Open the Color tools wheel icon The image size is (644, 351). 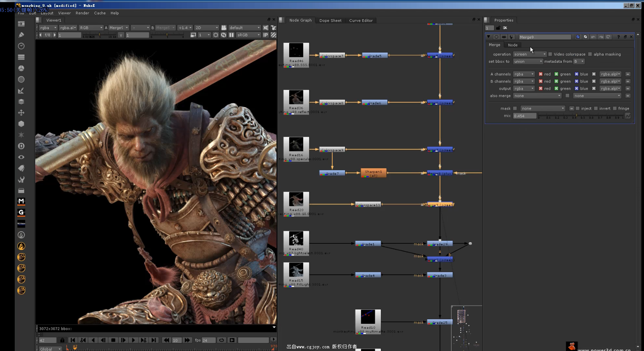[x=21, y=68]
